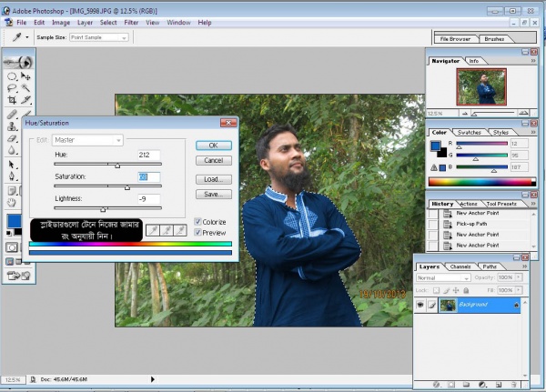
Task: Click the add-to-sample eyedropper in Hue/Saturation
Action: point(167,230)
